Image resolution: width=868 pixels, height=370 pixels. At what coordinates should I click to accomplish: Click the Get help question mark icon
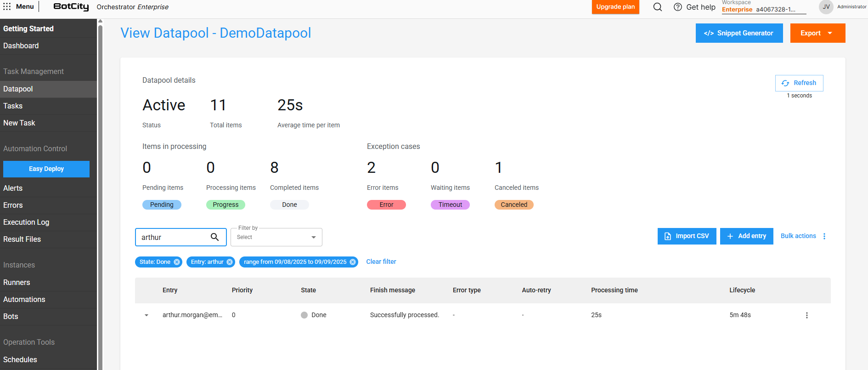point(677,7)
